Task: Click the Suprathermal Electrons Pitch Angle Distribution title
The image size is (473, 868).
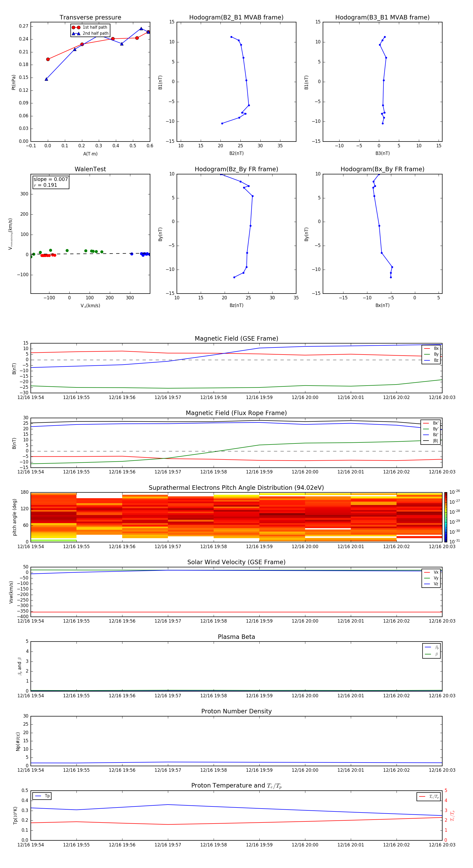Action: pyautogui.click(x=236, y=488)
